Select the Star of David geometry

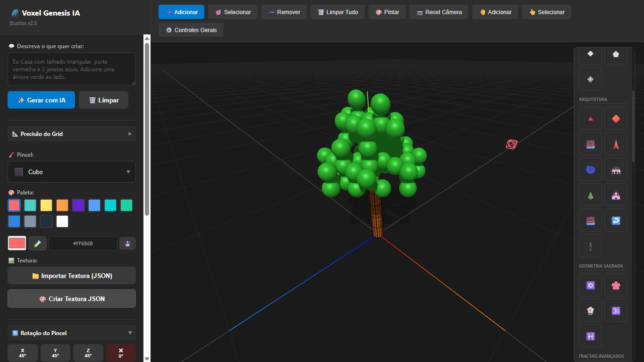click(x=590, y=285)
